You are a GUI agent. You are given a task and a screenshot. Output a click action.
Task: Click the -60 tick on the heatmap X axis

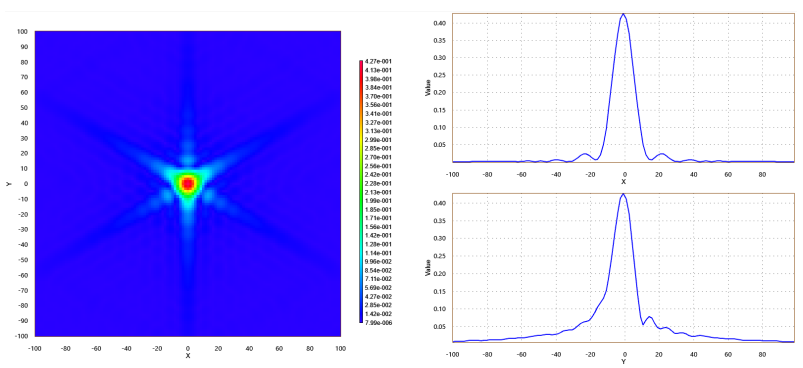point(96,349)
